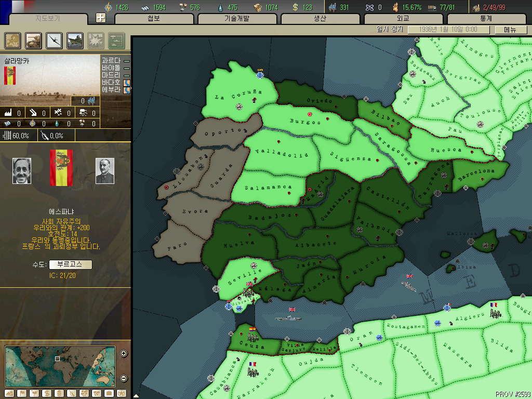The height and width of the screenshot is (399, 532).
Task: Click the small Spanish flag under 살라망카
Action: (10, 75)
